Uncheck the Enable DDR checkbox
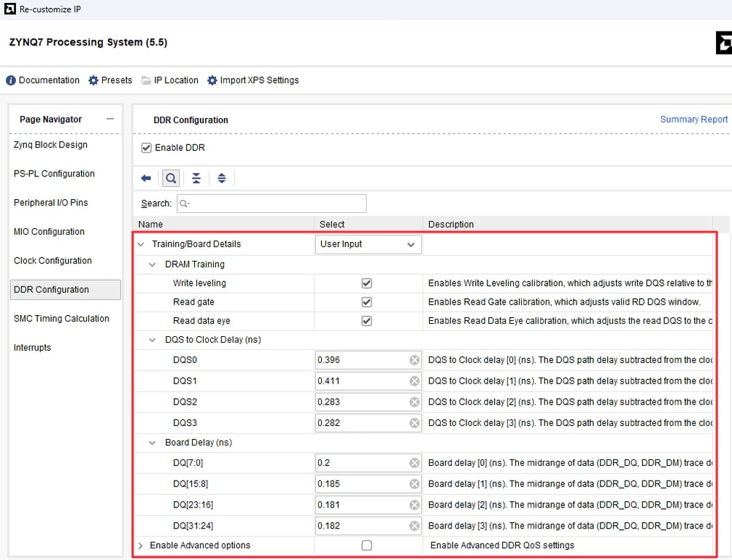This screenshot has width=732, height=560. 147,148
